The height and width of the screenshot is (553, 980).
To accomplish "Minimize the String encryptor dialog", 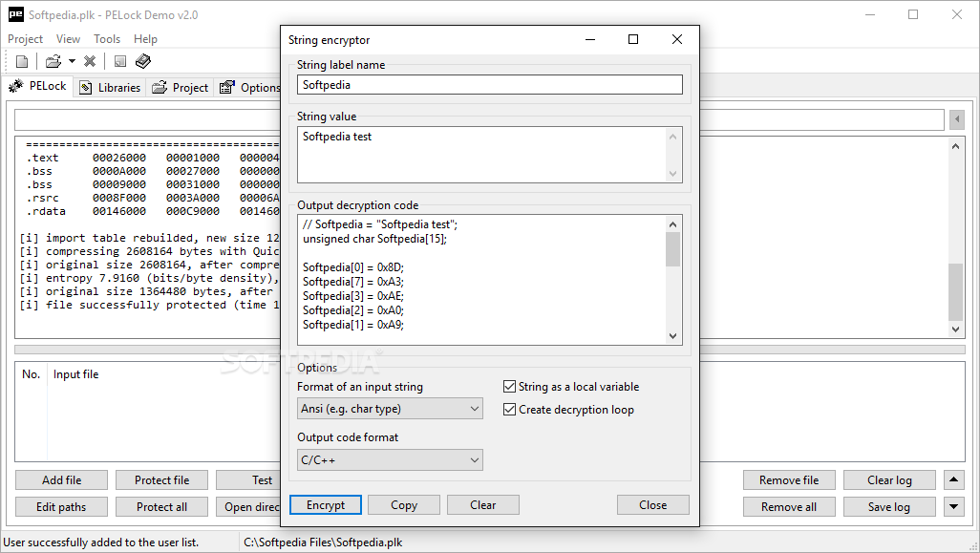I will coord(590,39).
